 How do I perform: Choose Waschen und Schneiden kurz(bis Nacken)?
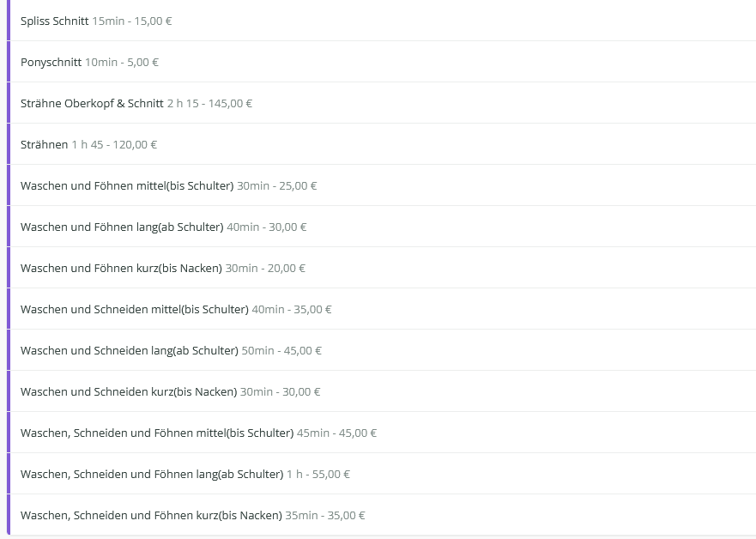pos(129,391)
